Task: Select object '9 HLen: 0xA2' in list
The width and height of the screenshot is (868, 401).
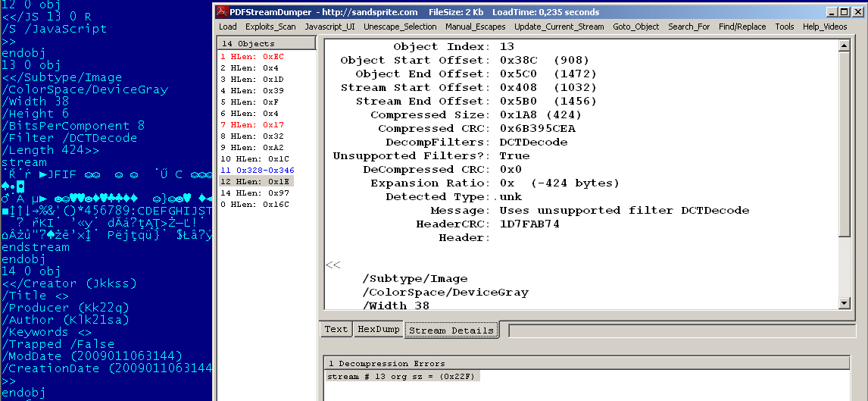Action: [x=252, y=147]
